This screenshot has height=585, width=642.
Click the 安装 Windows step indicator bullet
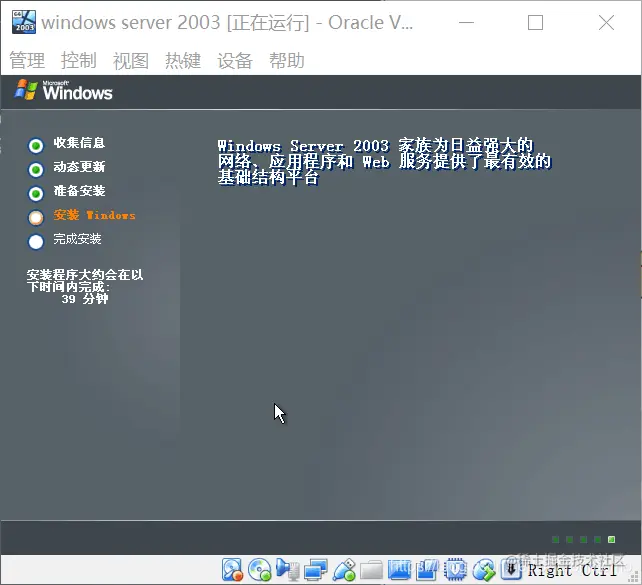[36, 217]
